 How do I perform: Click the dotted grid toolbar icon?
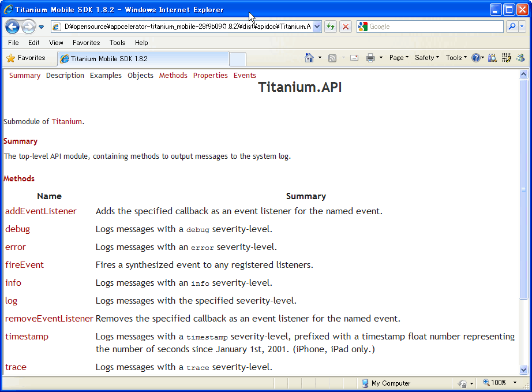point(507,58)
